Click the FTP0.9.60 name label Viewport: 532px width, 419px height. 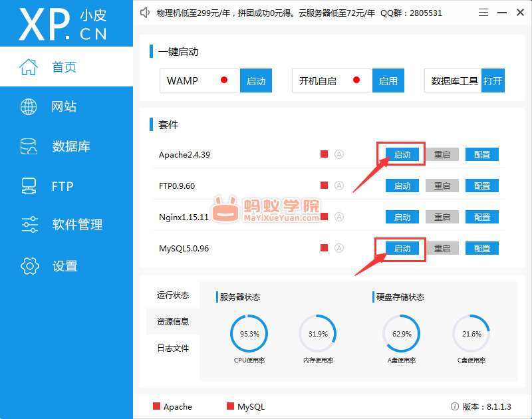pyautogui.click(x=177, y=186)
